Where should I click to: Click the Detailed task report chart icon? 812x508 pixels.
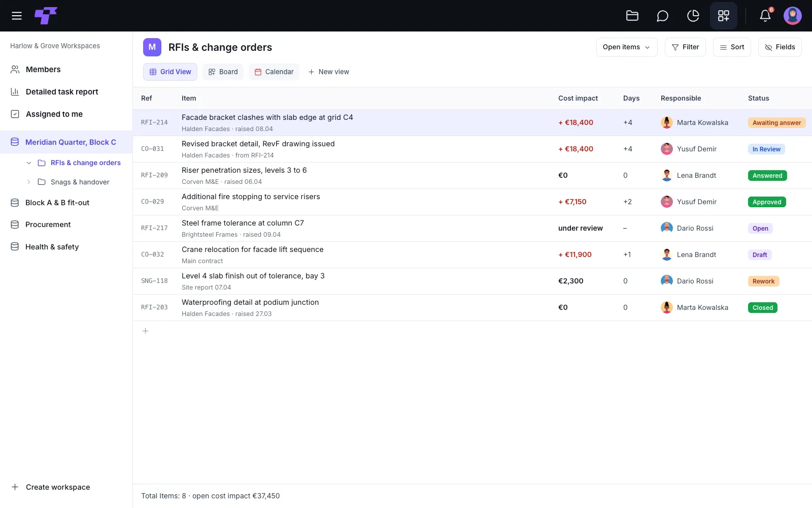(x=15, y=92)
